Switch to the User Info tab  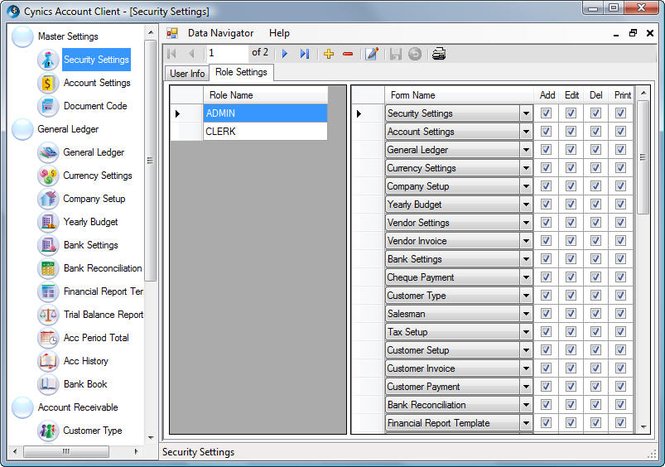click(x=187, y=73)
